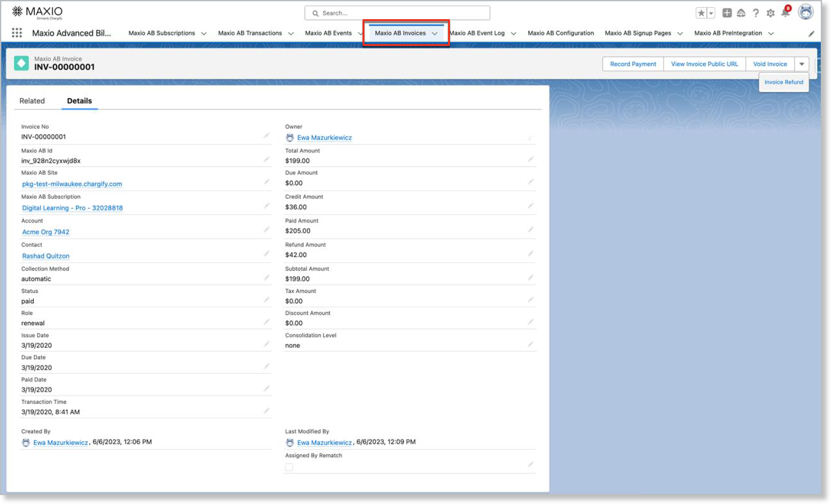Check the Assigned By Rematch checkbox

288,467
